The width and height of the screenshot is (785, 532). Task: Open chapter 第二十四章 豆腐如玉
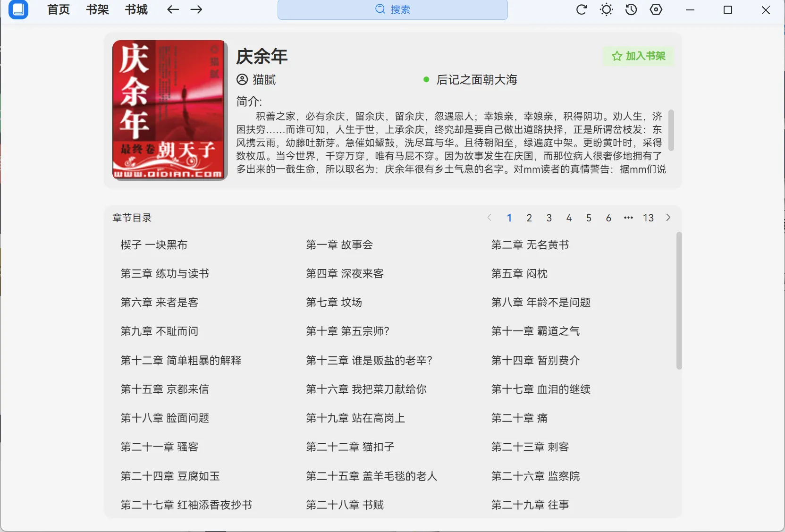(x=170, y=476)
